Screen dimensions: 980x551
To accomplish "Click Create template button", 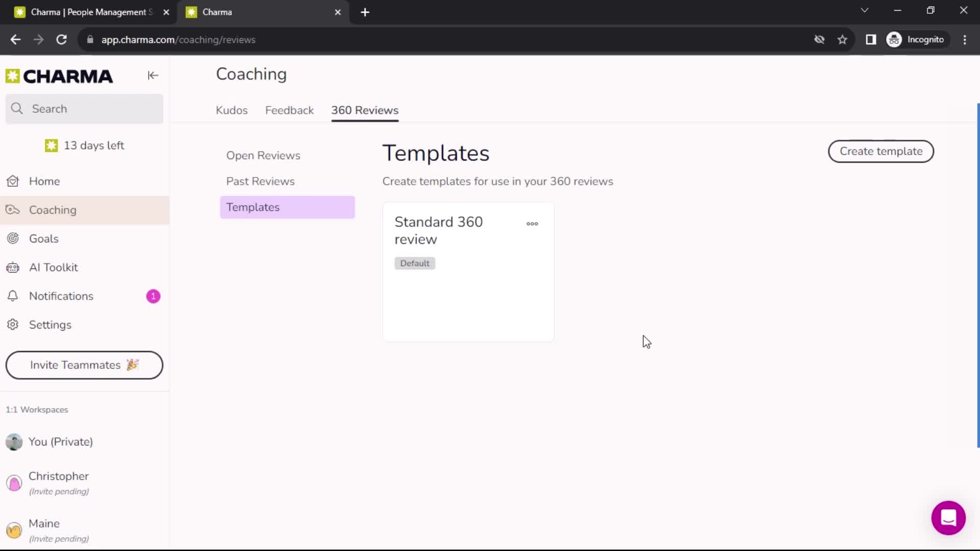I will [881, 151].
